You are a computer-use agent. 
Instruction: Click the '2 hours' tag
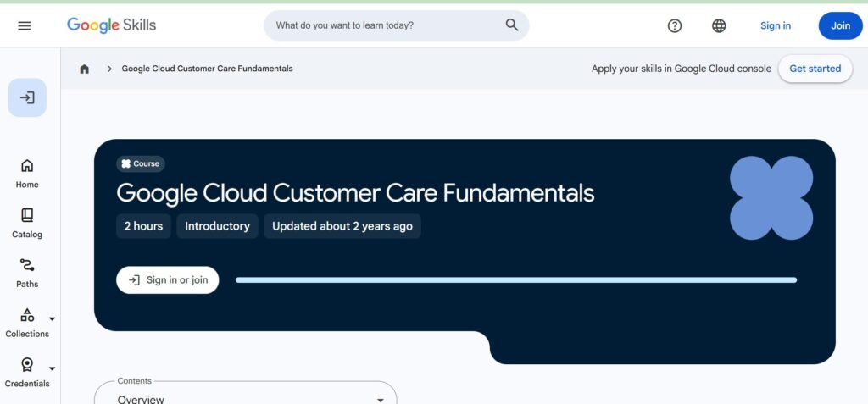[143, 226]
